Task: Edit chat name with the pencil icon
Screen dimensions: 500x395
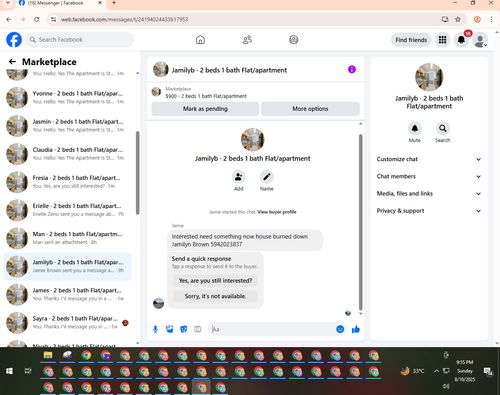Action: [x=267, y=177]
